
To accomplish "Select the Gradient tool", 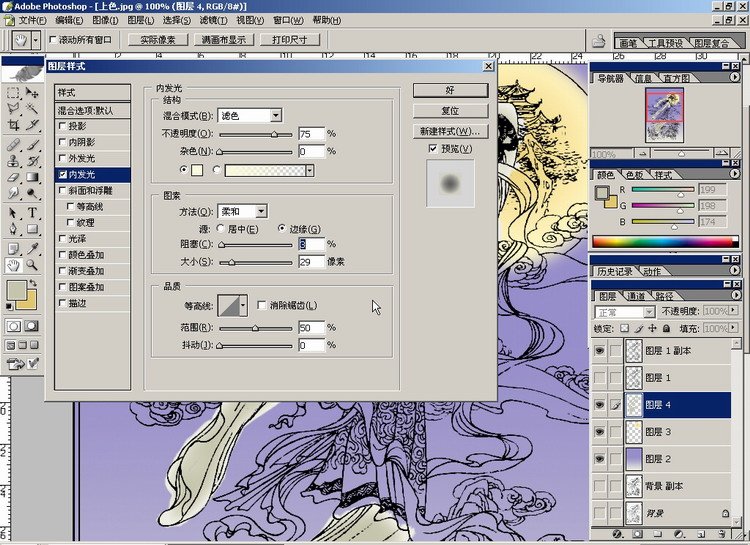I will pos(32,178).
